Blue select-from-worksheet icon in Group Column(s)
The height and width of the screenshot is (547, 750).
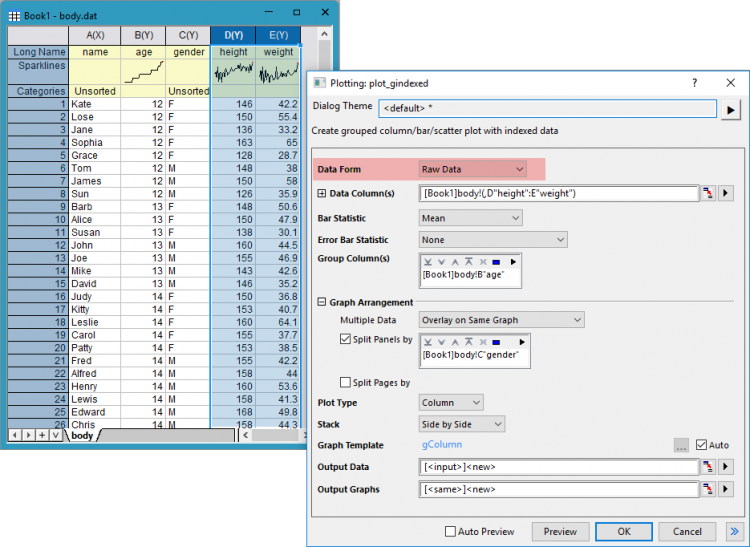[x=496, y=262]
